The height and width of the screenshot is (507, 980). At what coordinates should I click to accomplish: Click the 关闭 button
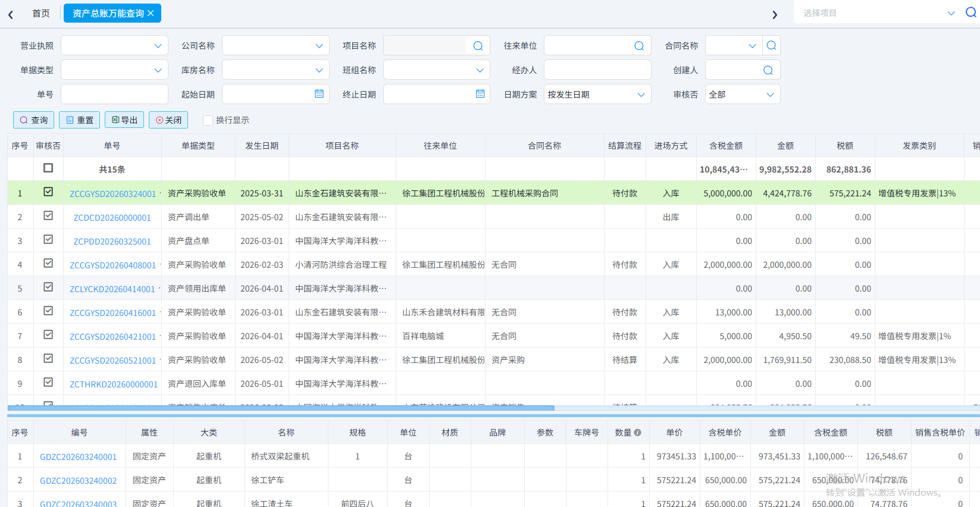click(168, 120)
